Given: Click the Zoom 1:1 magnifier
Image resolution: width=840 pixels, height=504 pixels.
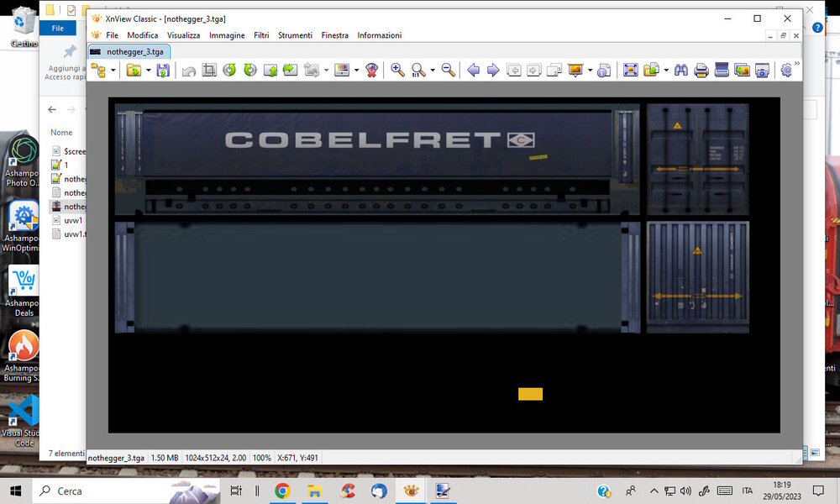Looking at the screenshot, I should coord(418,71).
